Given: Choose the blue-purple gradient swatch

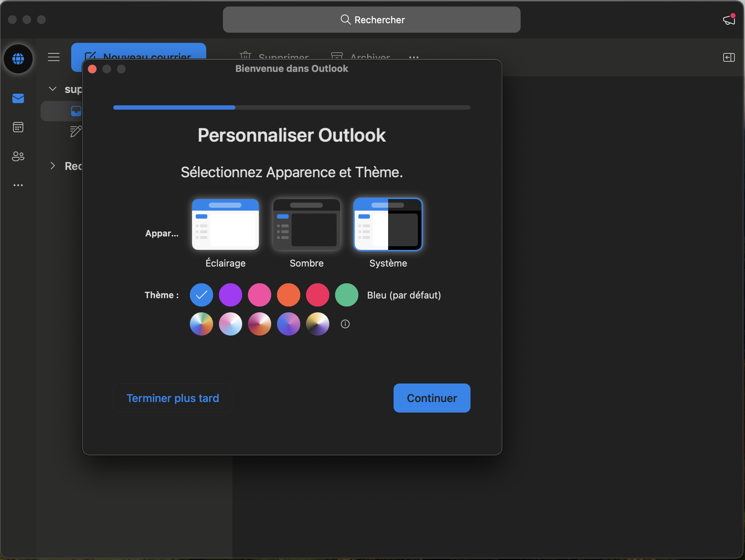Looking at the screenshot, I should 289,324.
